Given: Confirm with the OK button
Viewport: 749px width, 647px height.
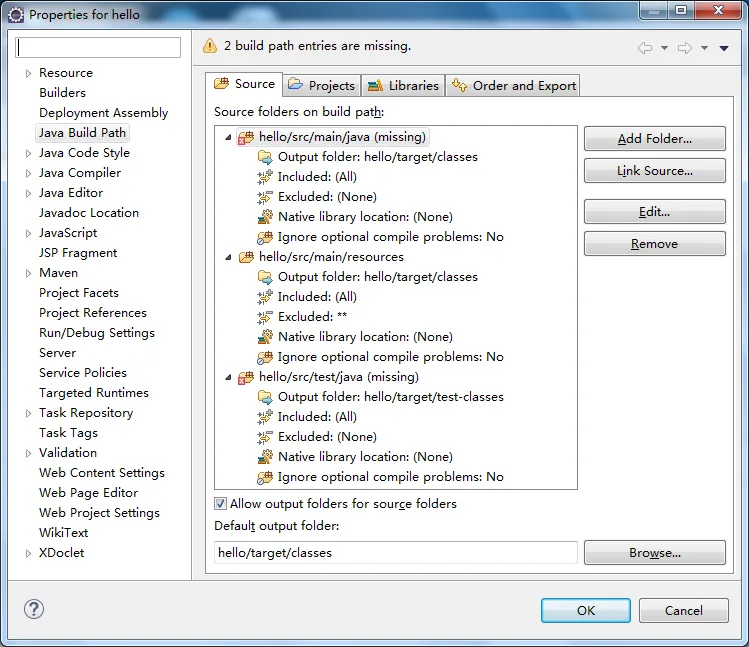Looking at the screenshot, I should point(586,610).
